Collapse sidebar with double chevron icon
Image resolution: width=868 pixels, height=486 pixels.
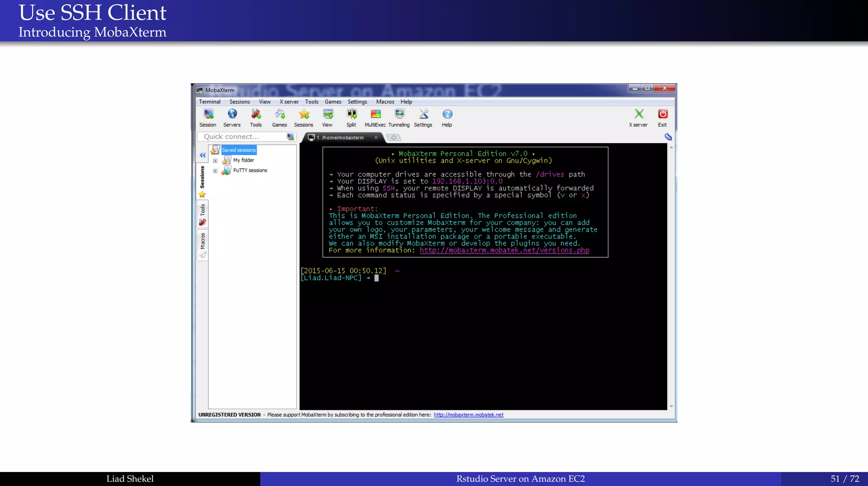coord(203,155)
